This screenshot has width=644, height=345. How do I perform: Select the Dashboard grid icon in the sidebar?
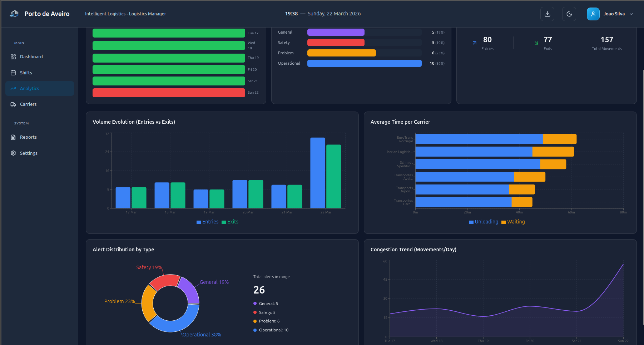[13, 56]
